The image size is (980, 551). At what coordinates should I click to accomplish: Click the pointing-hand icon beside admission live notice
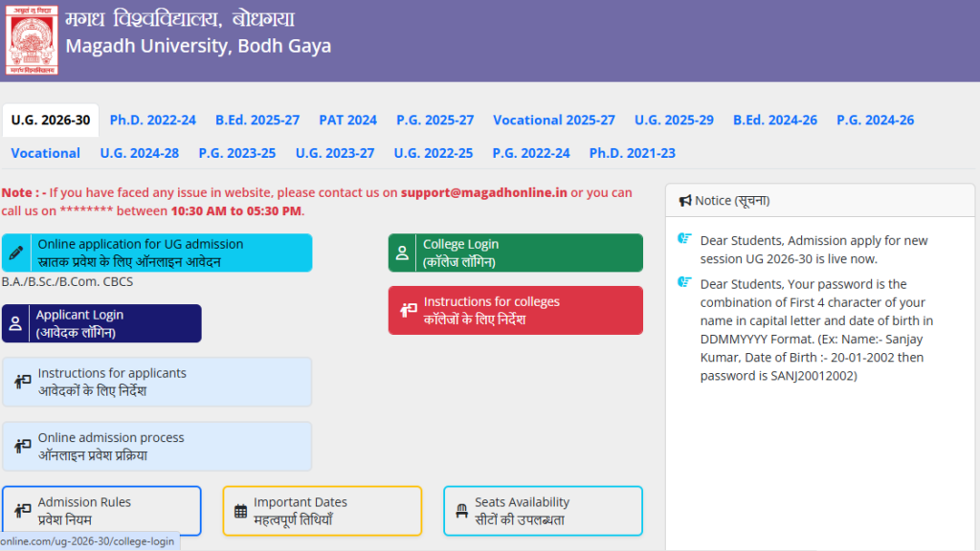[685, 238]
